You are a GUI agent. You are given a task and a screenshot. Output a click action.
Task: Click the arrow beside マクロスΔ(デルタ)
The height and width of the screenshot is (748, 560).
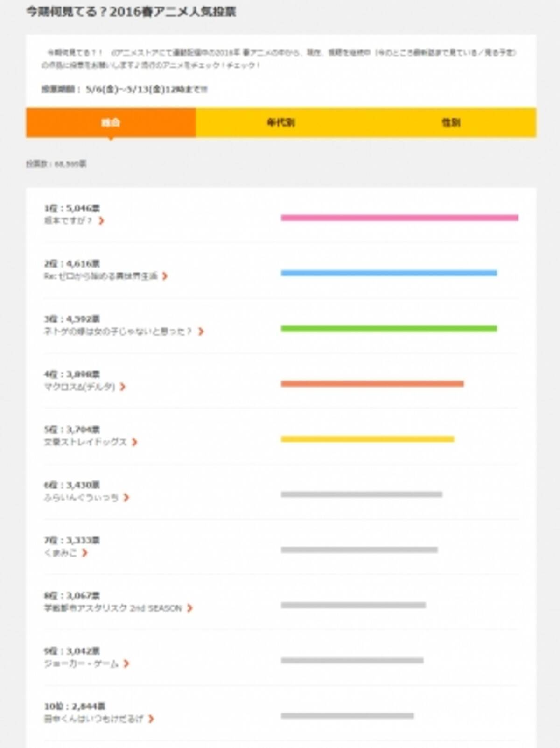pos(123,387)
